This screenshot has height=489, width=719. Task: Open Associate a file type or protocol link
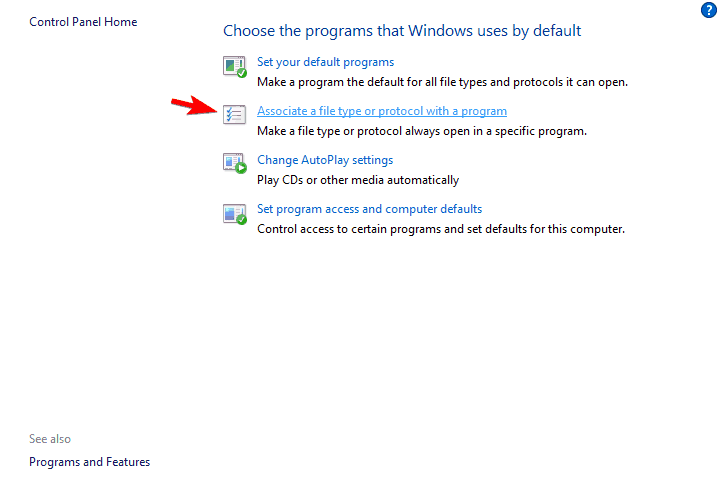pyautogui.click(x=382, y=111)
